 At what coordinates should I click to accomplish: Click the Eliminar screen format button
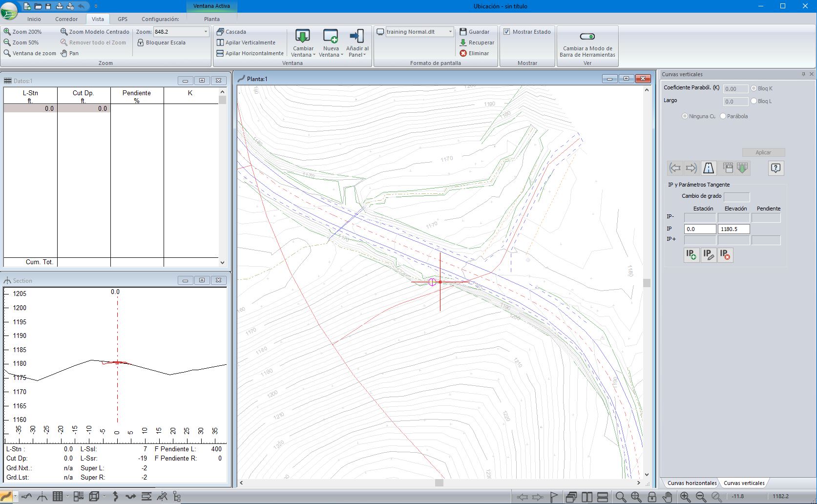tap(474, 53)
